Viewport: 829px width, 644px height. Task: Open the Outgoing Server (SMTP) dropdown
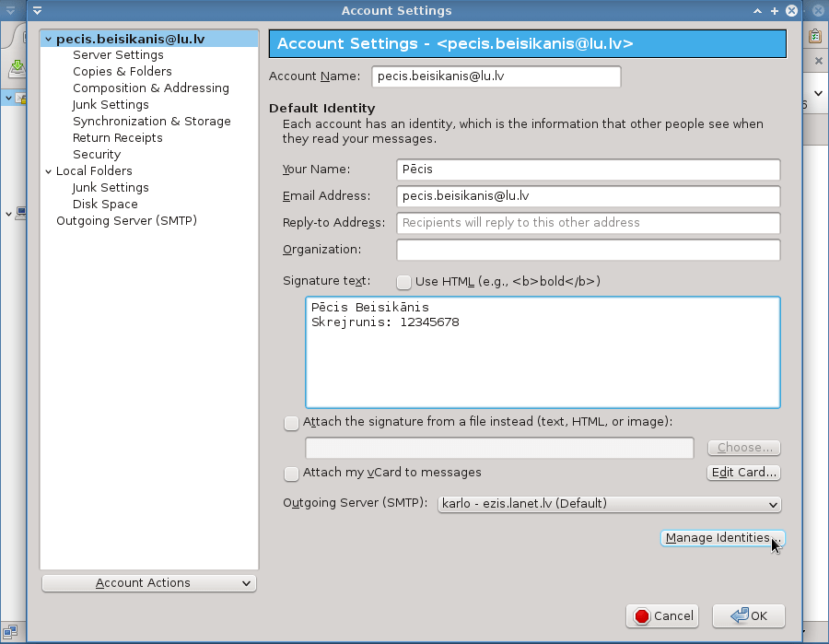pyautogui.click(x=609, y=504)
